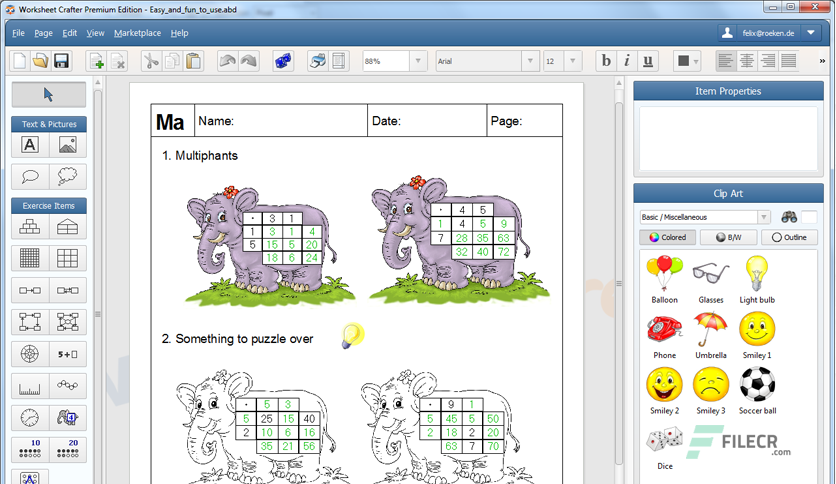Undo the last action

(x=228, y=61)
